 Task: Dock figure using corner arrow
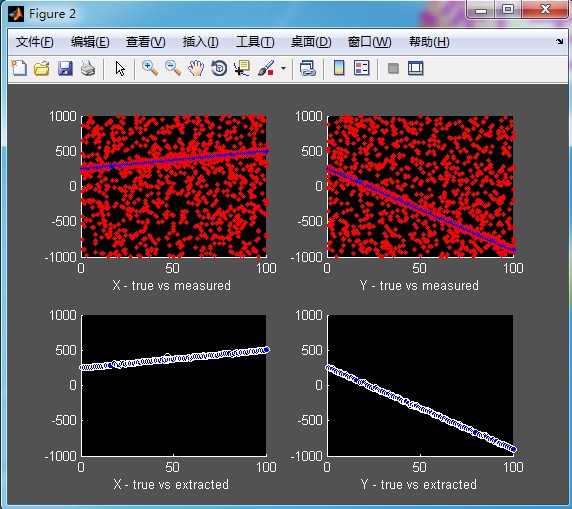pos(560,42)
